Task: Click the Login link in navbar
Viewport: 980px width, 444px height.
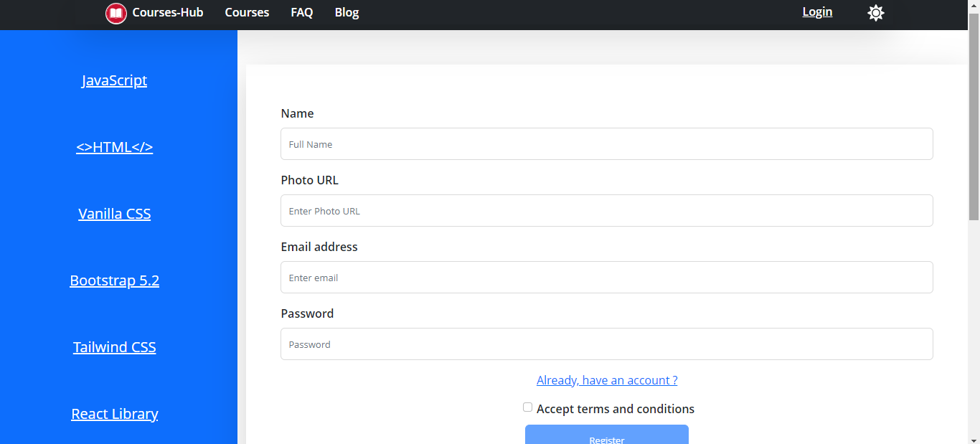Action: [x=817, y=12]
